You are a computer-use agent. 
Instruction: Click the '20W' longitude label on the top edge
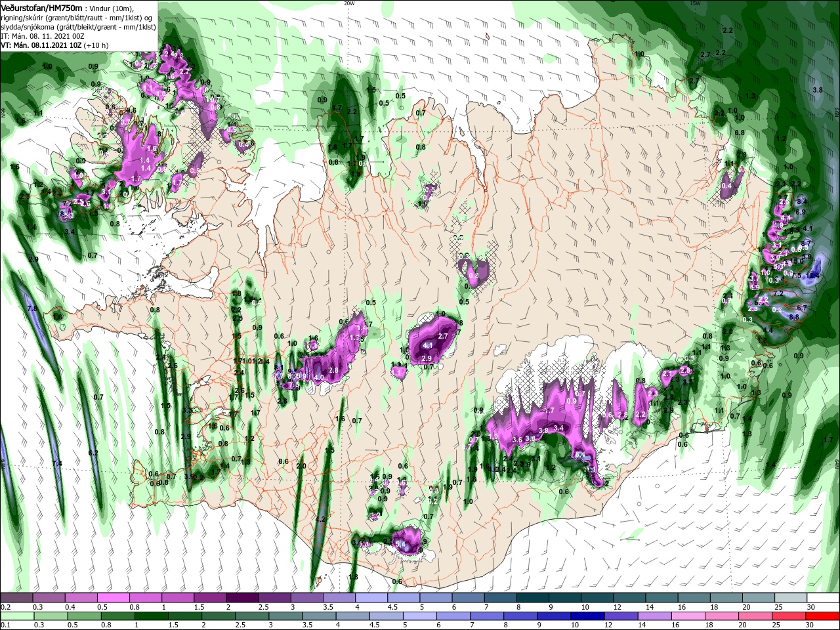click(x=349, y=3)
